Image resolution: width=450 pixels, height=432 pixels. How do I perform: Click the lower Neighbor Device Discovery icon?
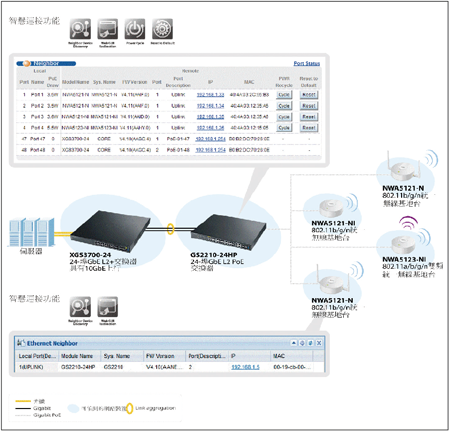coord(80,307)
